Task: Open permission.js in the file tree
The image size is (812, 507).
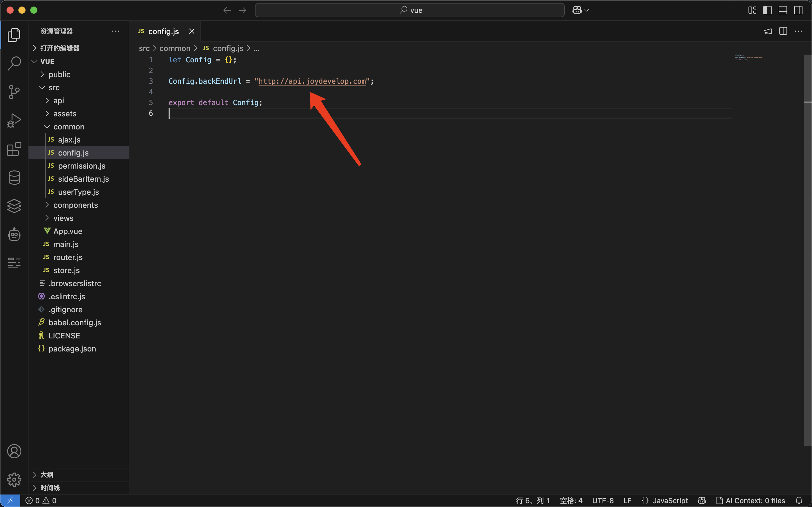Action: 79,166
